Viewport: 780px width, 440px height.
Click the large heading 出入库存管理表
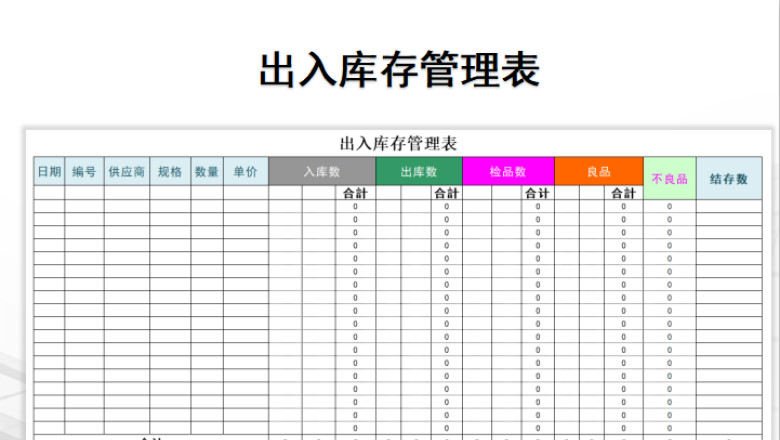click(x=399, y=70)
